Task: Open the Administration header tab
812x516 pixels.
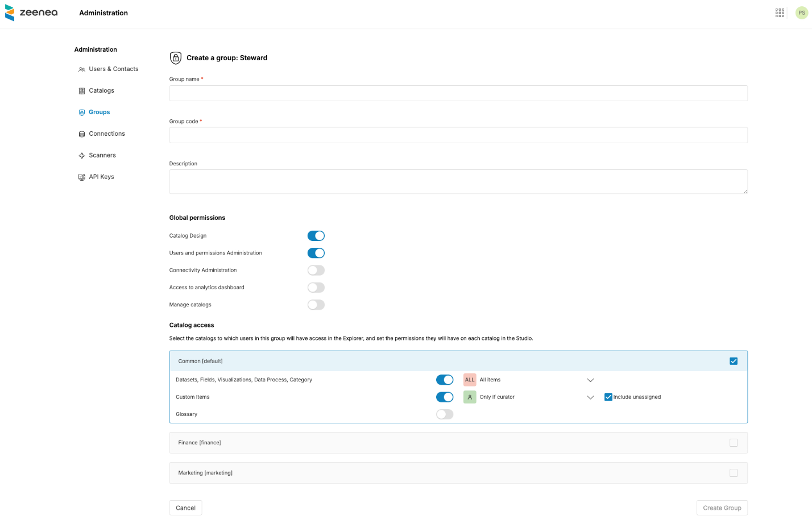Action: (103, 13)
